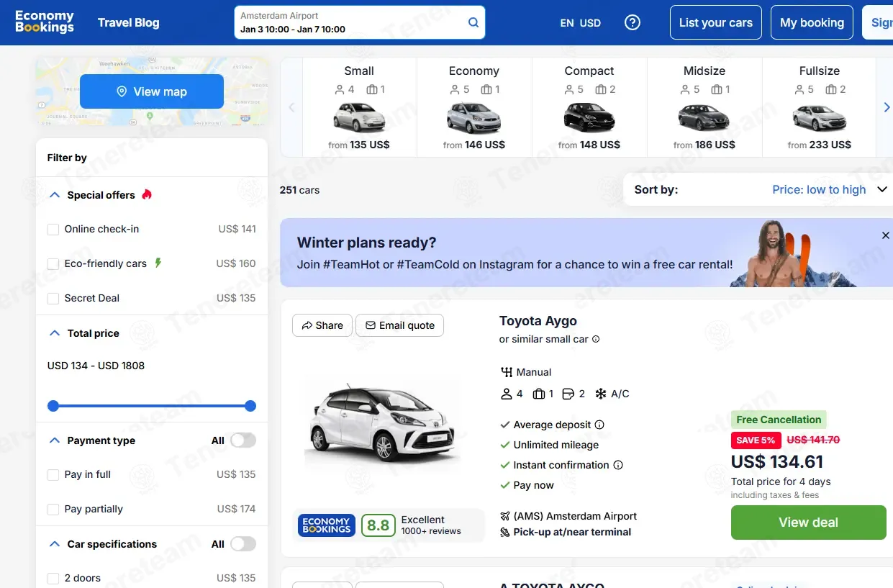The image size is (893, 588).
Task: Click the Free Cancellation green label
Action: point(779,420)
